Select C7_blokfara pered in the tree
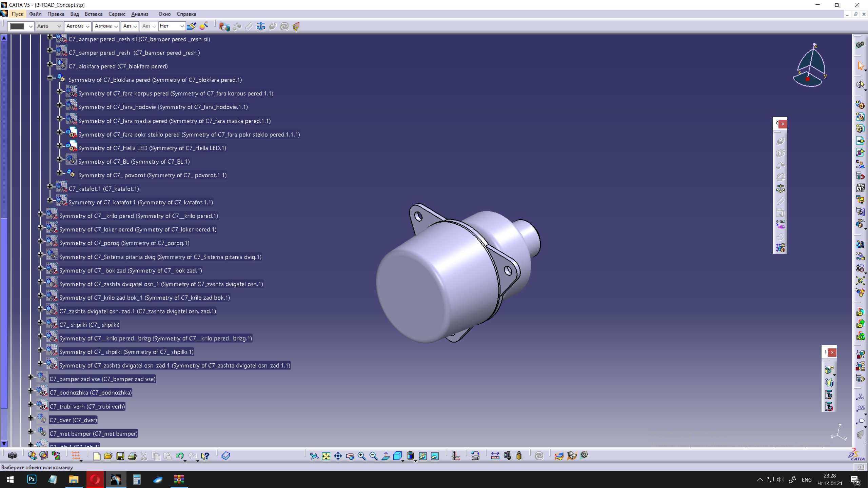The image size is (868, 488). pos(118,66)
